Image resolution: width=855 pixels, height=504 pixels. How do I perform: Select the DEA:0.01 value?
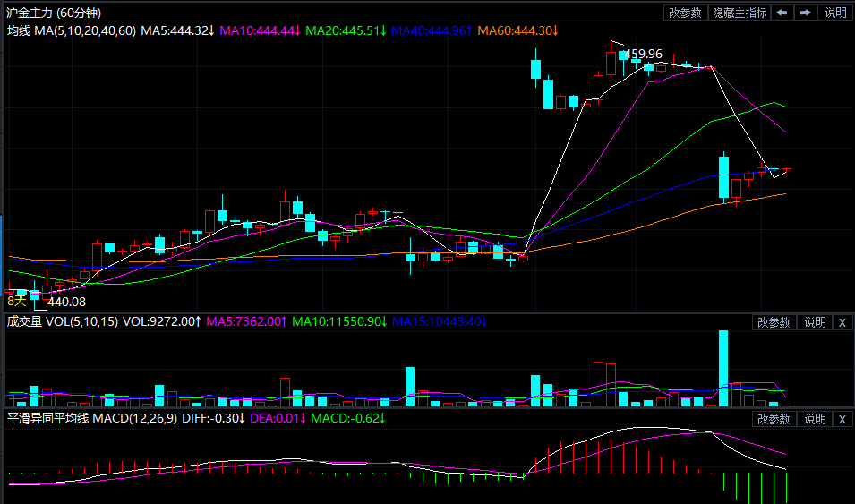coord(278,418)
